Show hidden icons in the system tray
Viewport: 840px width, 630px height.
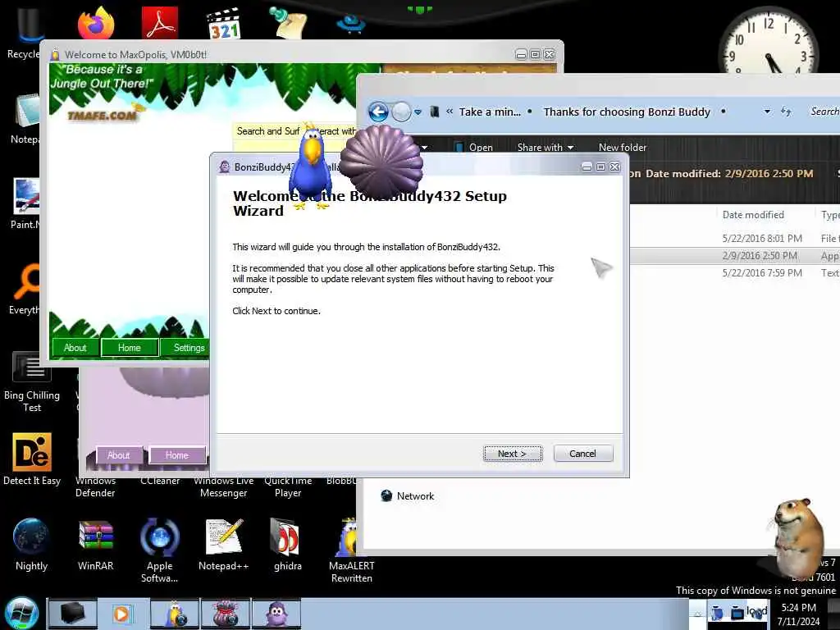coord(697,614)
